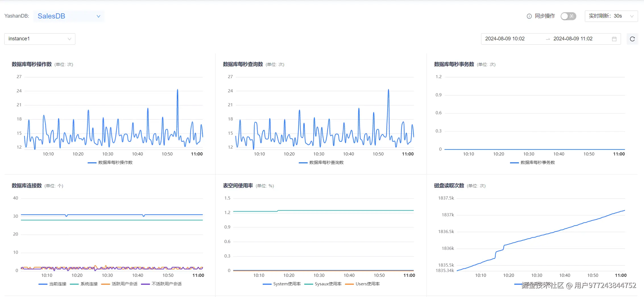644x297 pixels.
Task: Change refresh interval via the 30s dropdown
Action: (611, 16)
